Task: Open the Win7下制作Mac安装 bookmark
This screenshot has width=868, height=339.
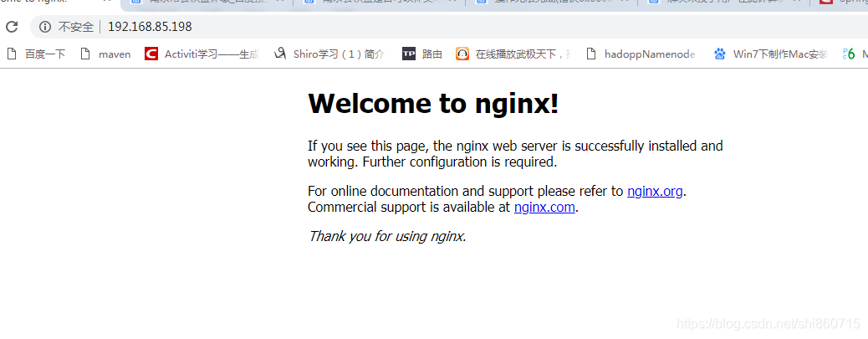Action: click(x=770, y=54)
